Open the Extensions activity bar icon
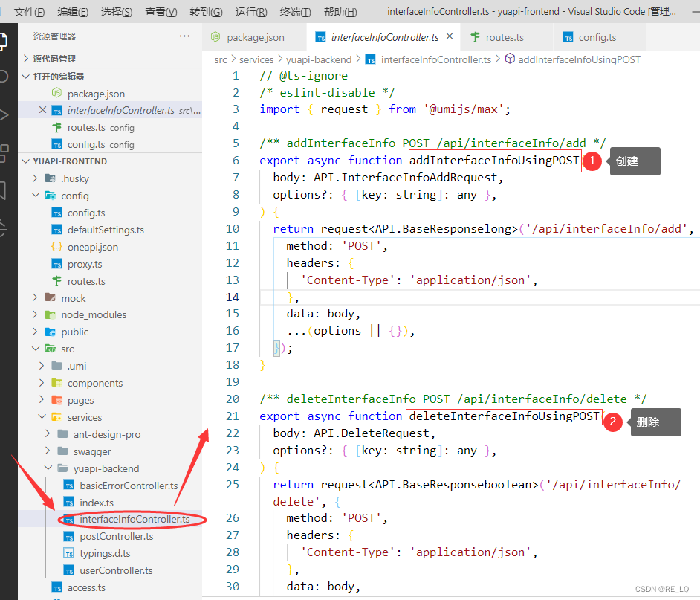Screen dimensions: 700x600 pos(4,153)
